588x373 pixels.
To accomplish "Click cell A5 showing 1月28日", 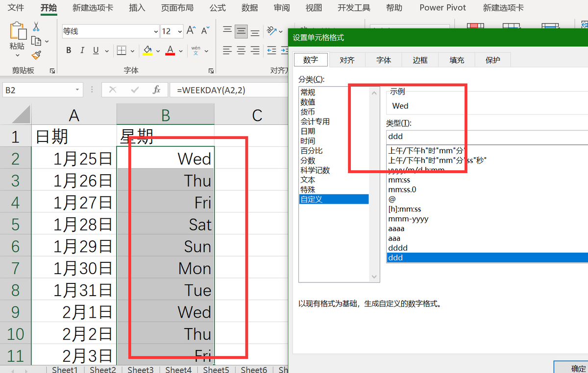I will [74, 225].
